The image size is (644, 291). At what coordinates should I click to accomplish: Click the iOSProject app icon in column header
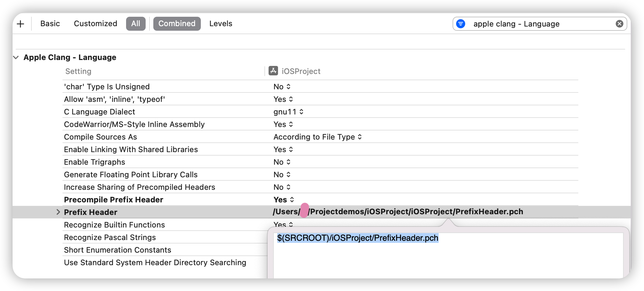click(x=273, y=70)
